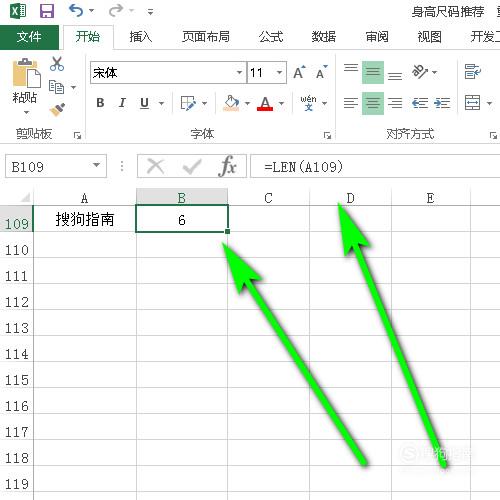Click the Excel application icon
This screenshot has height=500, width=500.
click(18, 11)
